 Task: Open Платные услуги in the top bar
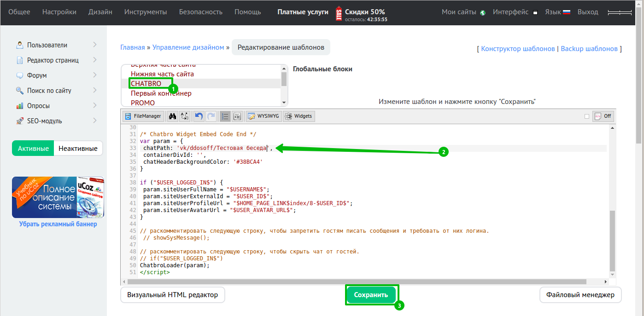pyautogui.click(x=303, y=12)
